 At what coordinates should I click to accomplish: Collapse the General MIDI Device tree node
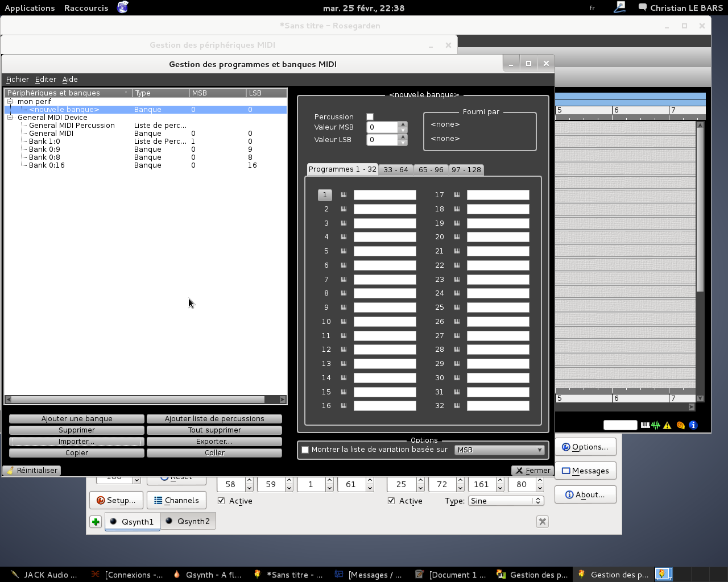pyautogui.click(x=10, y=118)
